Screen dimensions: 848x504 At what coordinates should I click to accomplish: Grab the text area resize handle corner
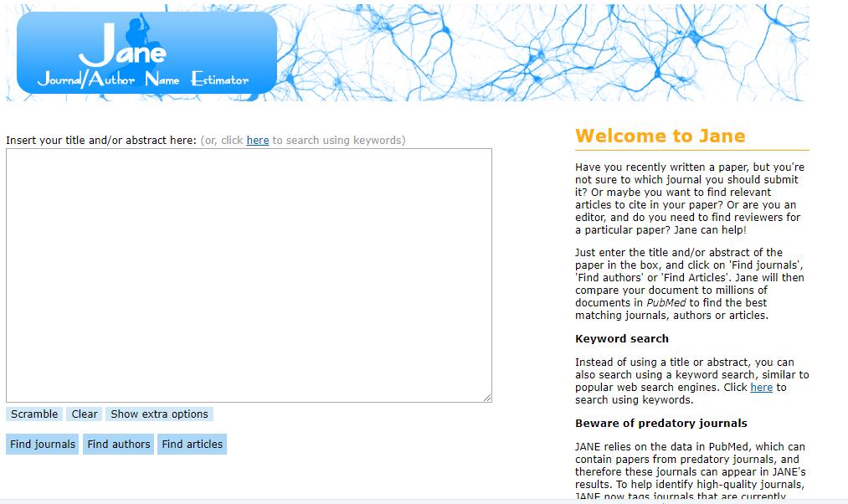pos(487,398)
